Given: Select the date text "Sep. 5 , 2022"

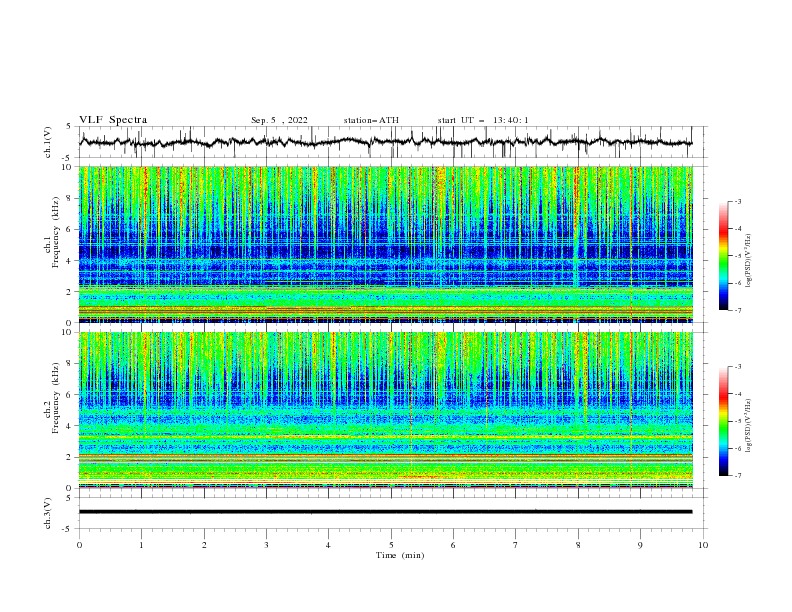Looking at the screenshot, I should pyautogui.click(x=279, y=120).
